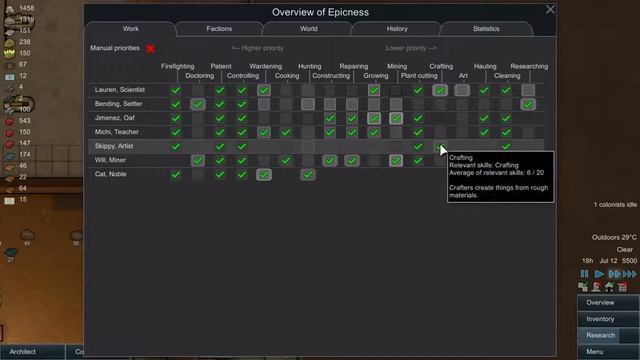Image resolution: width=640 pixels, height=360 pixels.
Task: Click the resource icon showing 15
Action: click(x=9, y=200)
